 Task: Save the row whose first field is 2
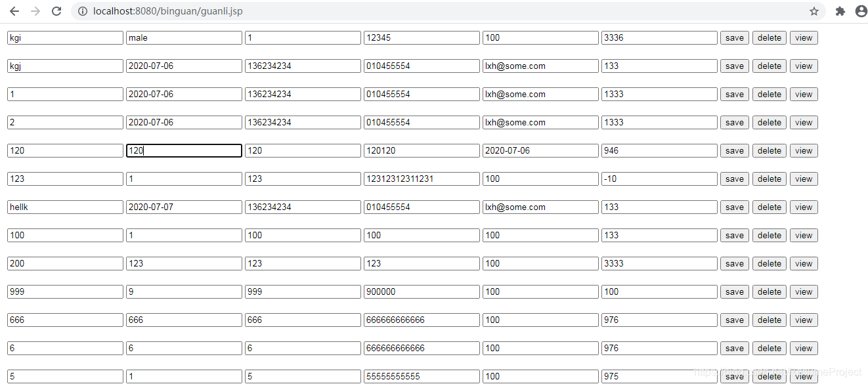click(x=735, y=123)
